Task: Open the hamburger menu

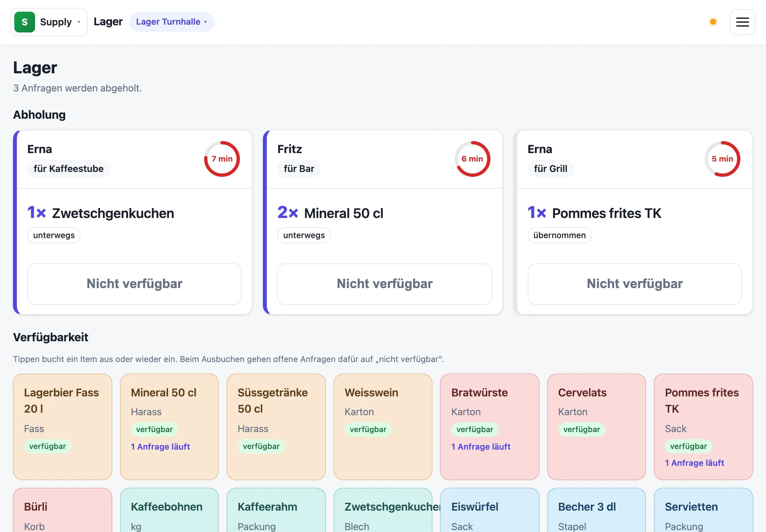Action: (x=742, y=22)
